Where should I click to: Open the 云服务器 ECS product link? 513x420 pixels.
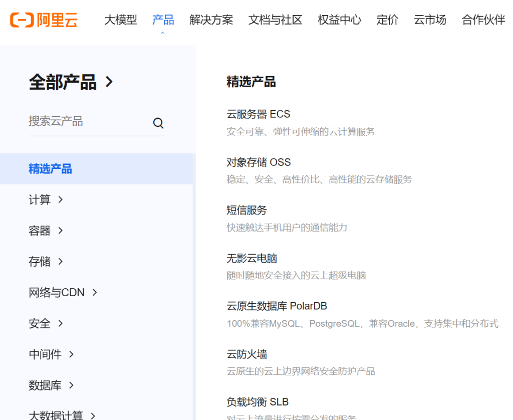tap(259, 114)
